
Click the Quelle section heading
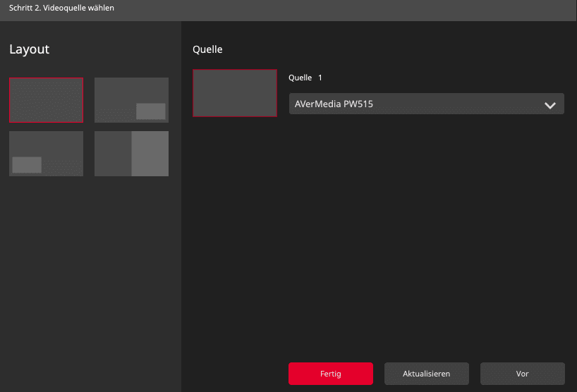(x=207, y=49)
